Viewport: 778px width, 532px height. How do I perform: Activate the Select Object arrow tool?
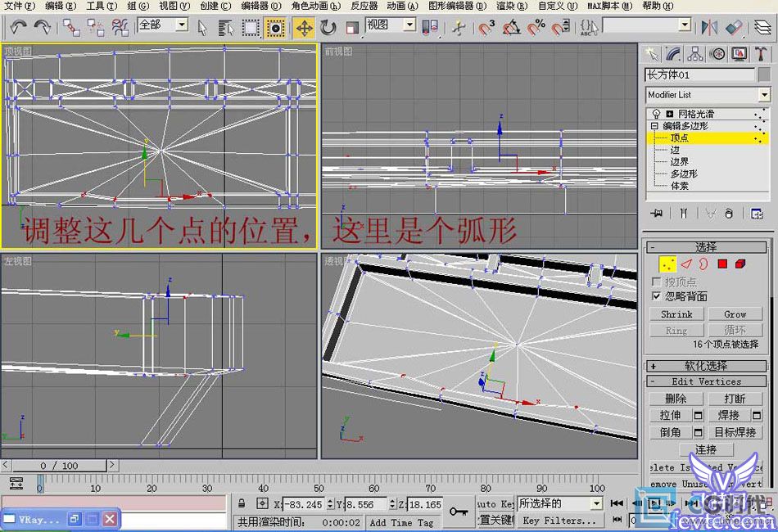[x=202, y=28]
